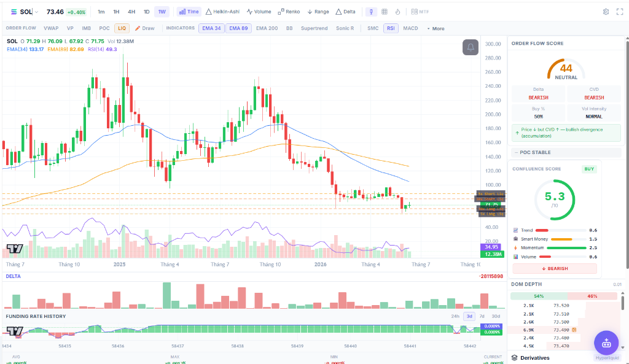Open chart settings gear icon
Image resolution: width=629 pixels, height=364 pixels.
pos(606,12)
